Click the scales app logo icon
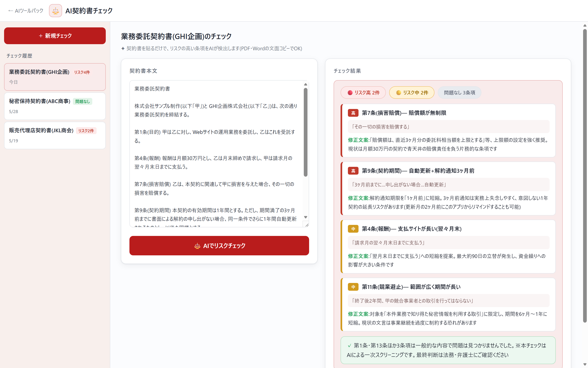The width and height of the screenshot is (588, 368). [x=55, y=11]
